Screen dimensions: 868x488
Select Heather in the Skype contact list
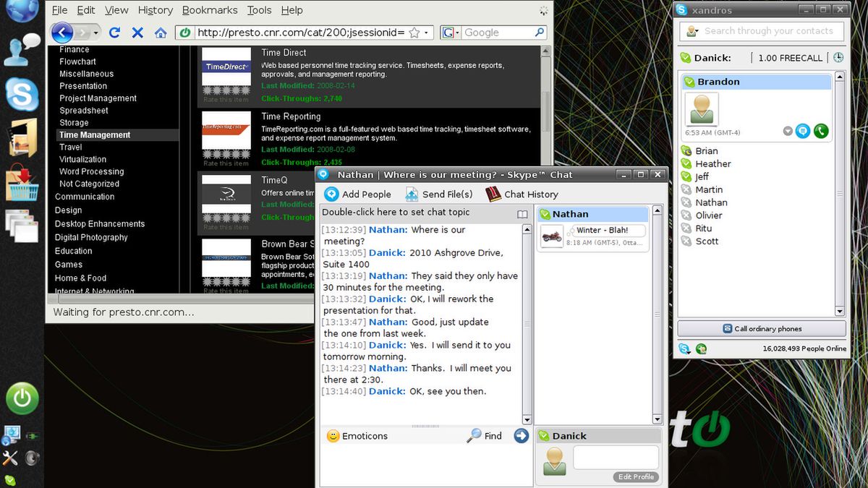[713, 164]
